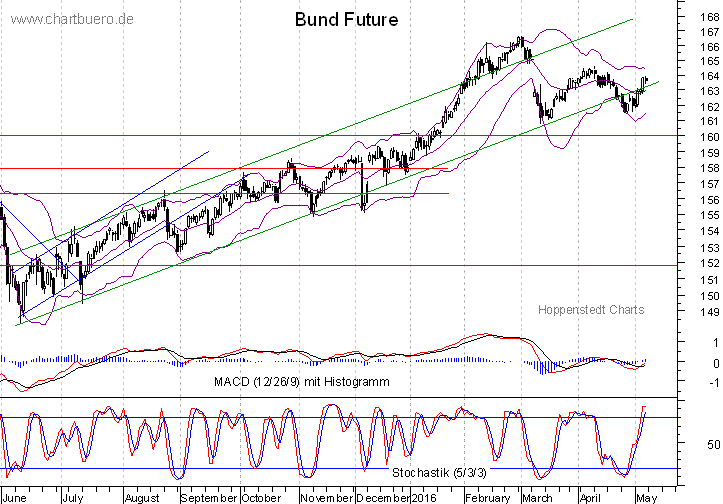723x504 pixels.
Task: Click the 149 price axis value
Action: (709, 312)
